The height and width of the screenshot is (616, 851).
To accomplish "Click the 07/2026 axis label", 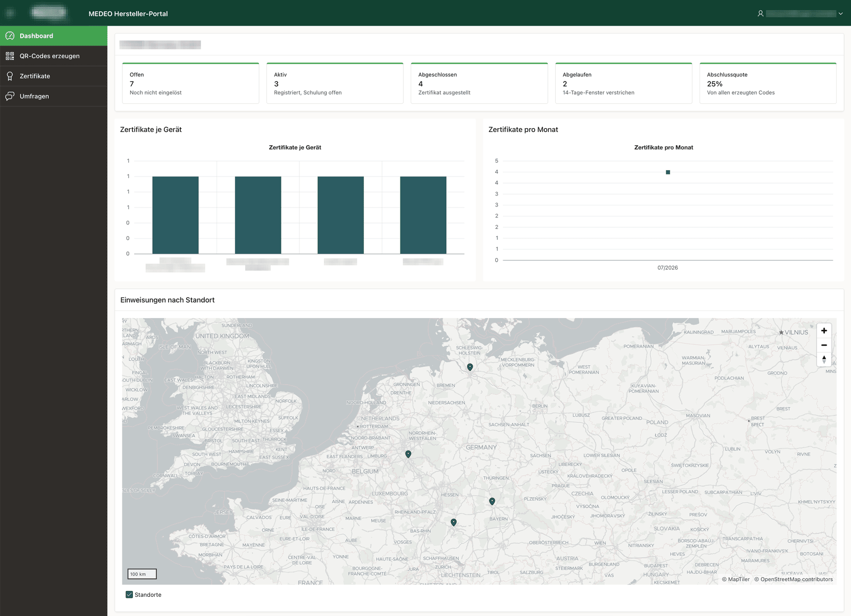I will pos(668,268).
